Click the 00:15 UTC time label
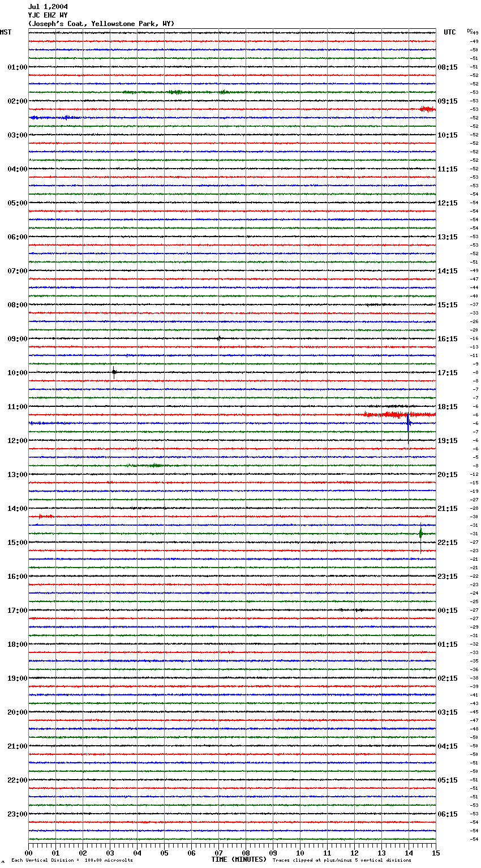 point(448,611)
